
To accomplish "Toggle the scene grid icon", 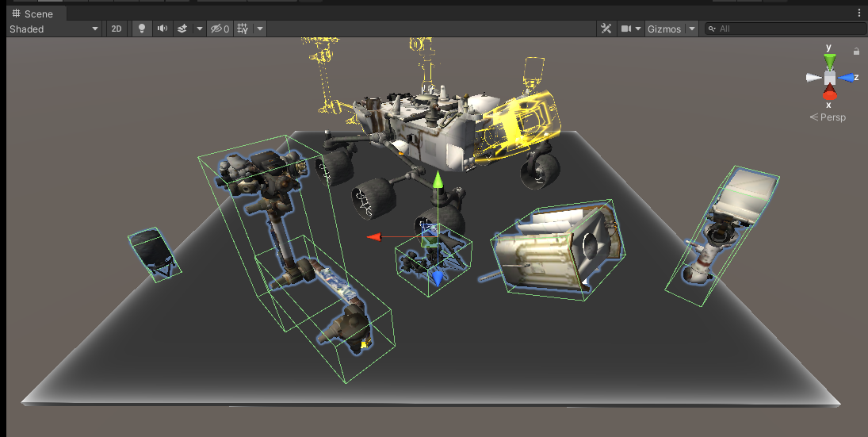I will coord(243,29).
